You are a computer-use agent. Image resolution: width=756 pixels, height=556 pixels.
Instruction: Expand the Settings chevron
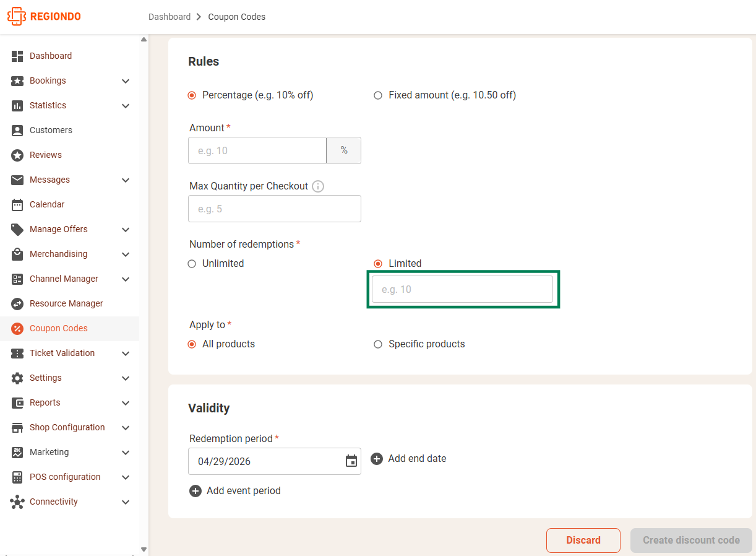coord(126,378)
